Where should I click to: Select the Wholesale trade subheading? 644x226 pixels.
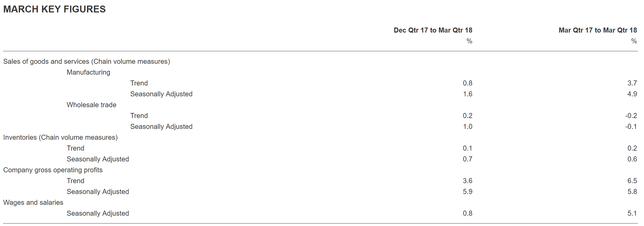91,105
